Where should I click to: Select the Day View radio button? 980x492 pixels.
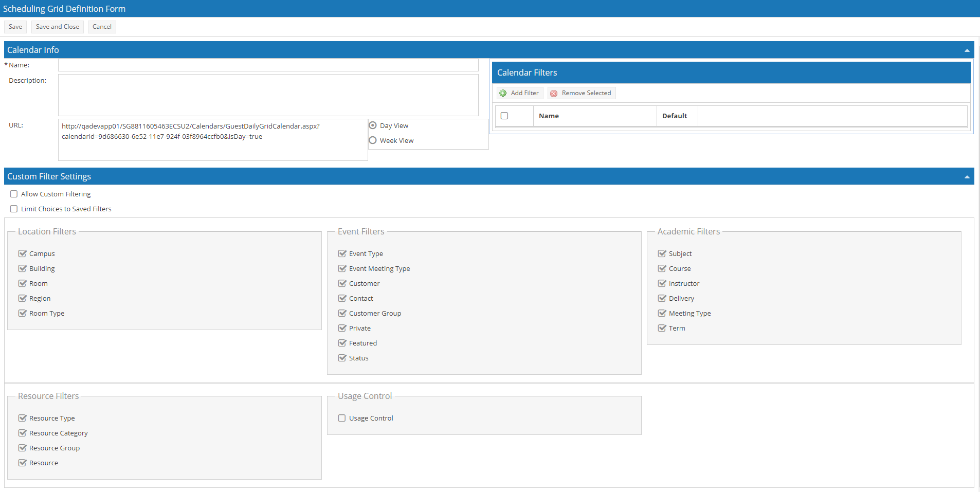(x=373, y=125)
